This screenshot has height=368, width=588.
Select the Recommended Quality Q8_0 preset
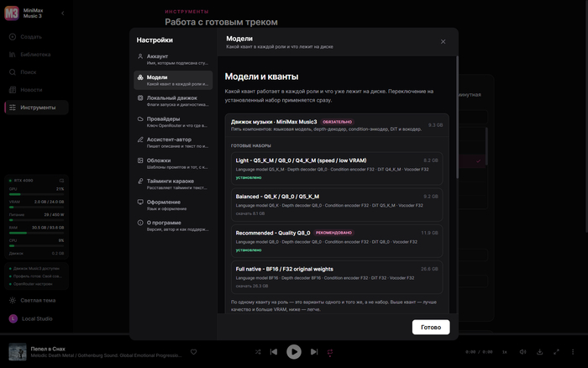tap(337, 241)
